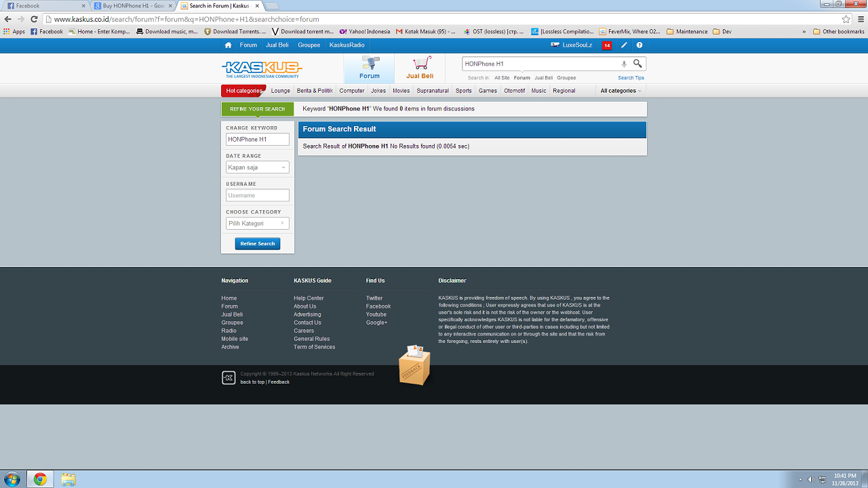Bookmark page with the star icon
Image resolution: width=868 pixels, height=488 pixels.
tap(846, 19)
